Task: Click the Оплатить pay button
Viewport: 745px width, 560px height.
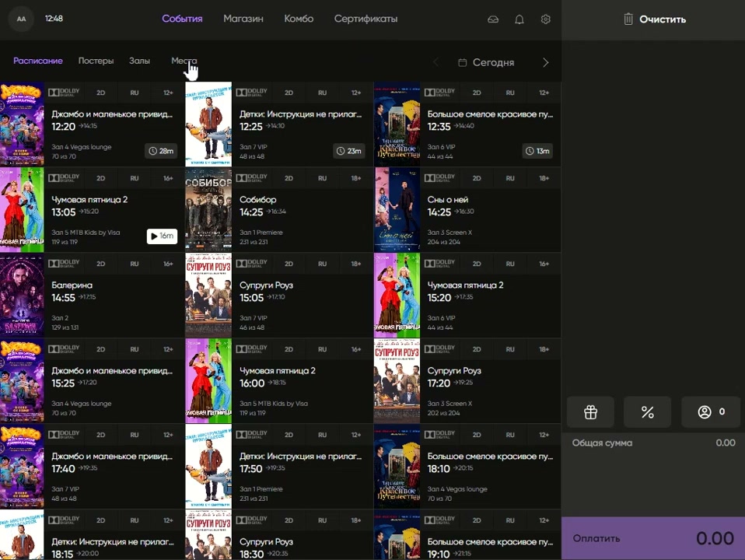Action: 653,538
